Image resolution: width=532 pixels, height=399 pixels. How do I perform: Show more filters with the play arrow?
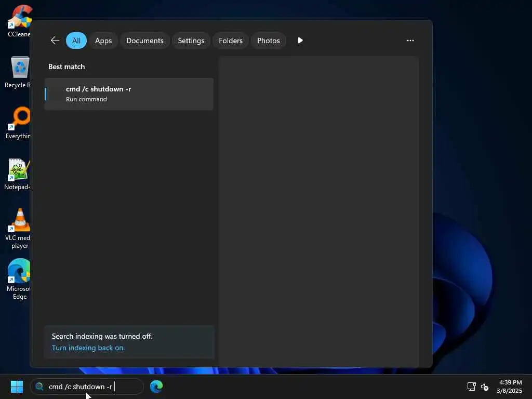[300, 41]
